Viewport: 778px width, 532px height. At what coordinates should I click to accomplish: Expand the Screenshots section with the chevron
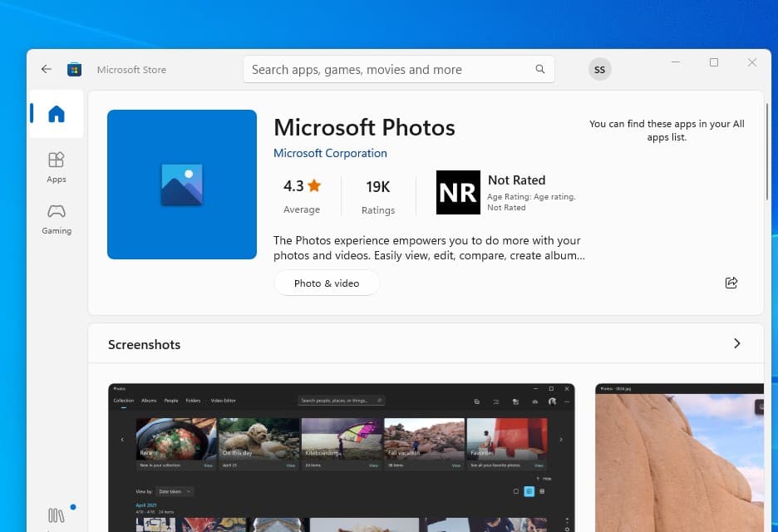736,343
